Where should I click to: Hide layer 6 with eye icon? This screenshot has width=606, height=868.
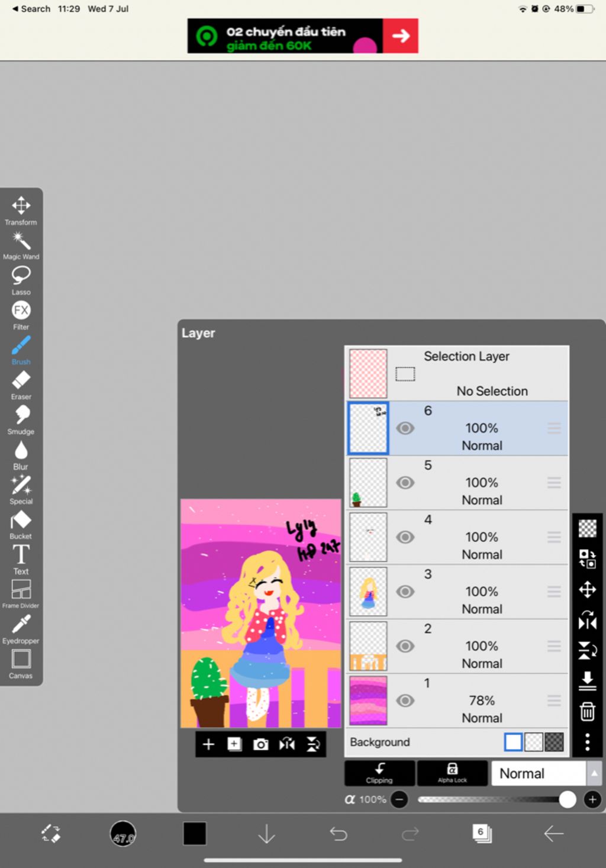point(405,428)
